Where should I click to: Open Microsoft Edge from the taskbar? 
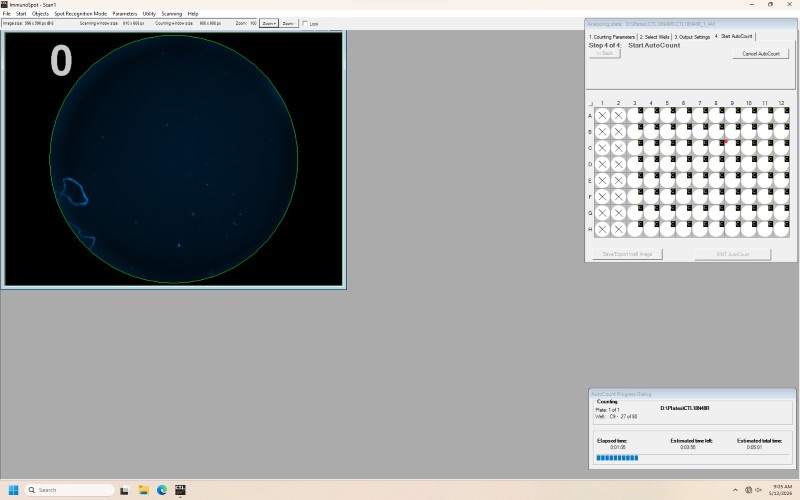(162, 490)
